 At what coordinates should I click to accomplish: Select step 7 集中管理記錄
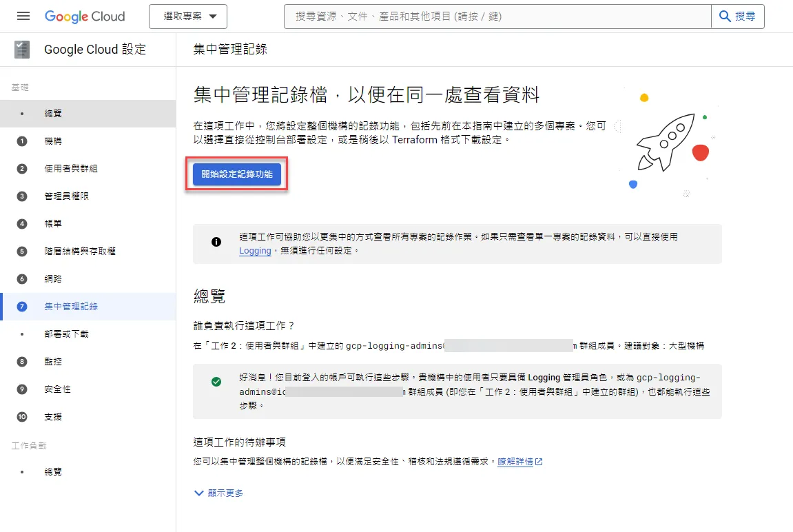(x=88, y=307)
